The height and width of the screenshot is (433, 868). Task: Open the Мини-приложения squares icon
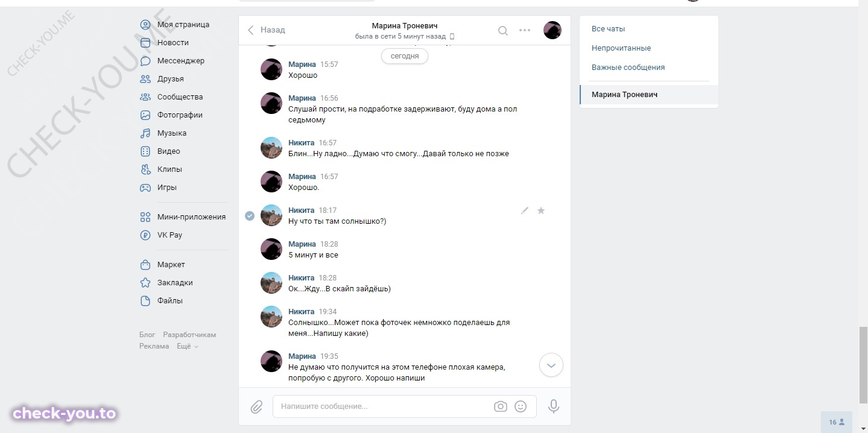click(x=145, y=217)
